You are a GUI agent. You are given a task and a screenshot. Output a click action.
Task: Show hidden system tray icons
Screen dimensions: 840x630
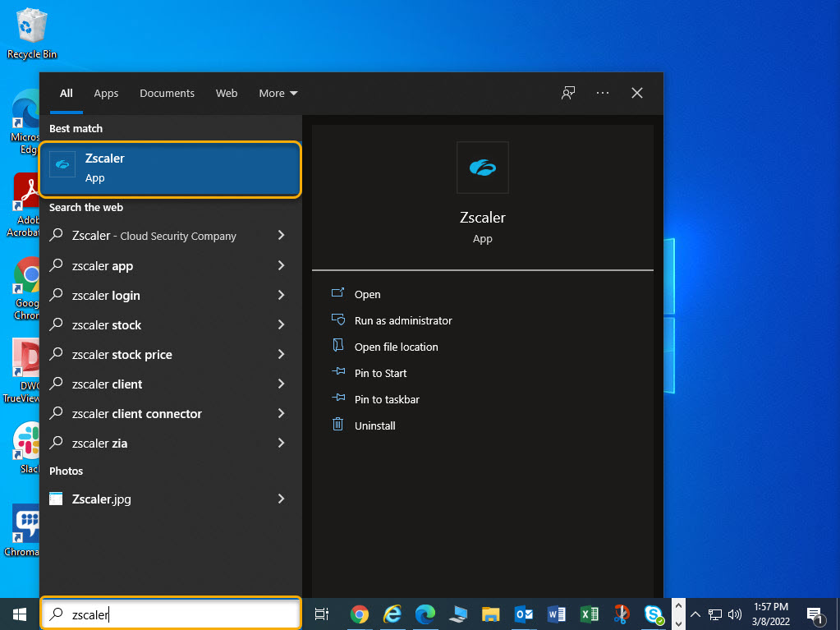695,614
